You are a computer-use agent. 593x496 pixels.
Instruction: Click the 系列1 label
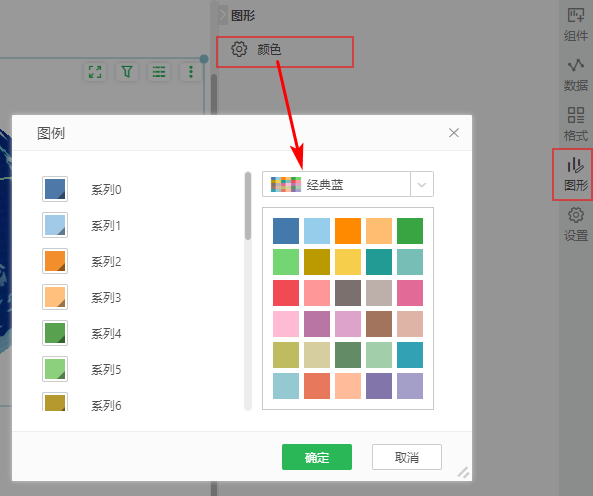point(106,226)
